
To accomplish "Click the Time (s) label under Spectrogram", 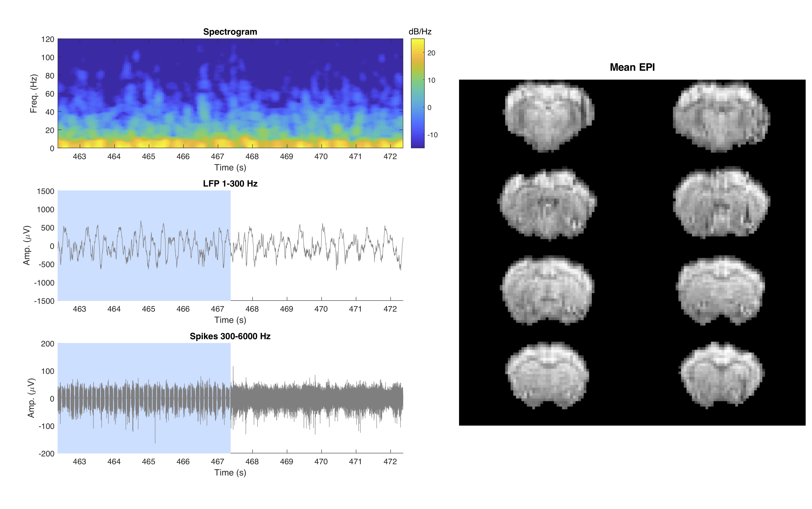I will pos(230,167).
